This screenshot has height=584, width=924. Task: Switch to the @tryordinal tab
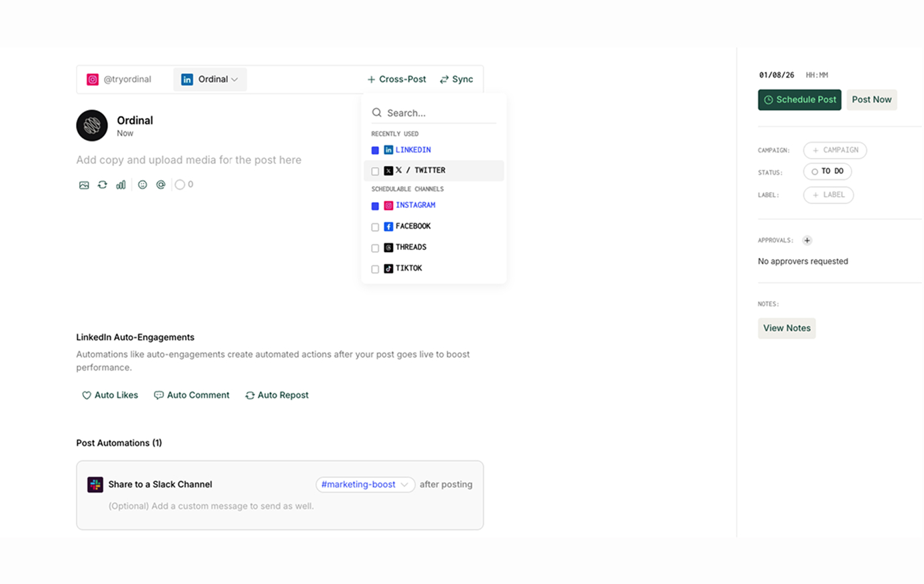(x=120, y=79)
